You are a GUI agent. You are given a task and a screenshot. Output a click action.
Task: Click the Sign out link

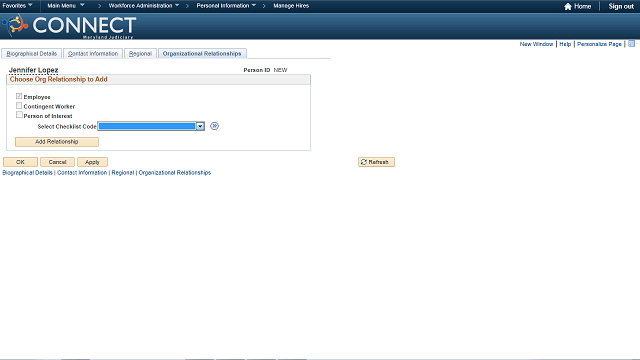(621, 6)
